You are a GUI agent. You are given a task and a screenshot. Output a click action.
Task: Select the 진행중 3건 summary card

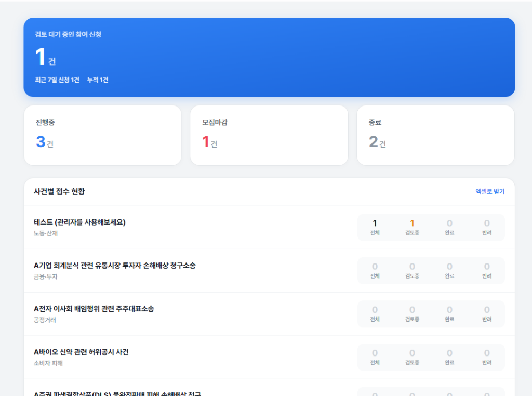coord(103,136)
